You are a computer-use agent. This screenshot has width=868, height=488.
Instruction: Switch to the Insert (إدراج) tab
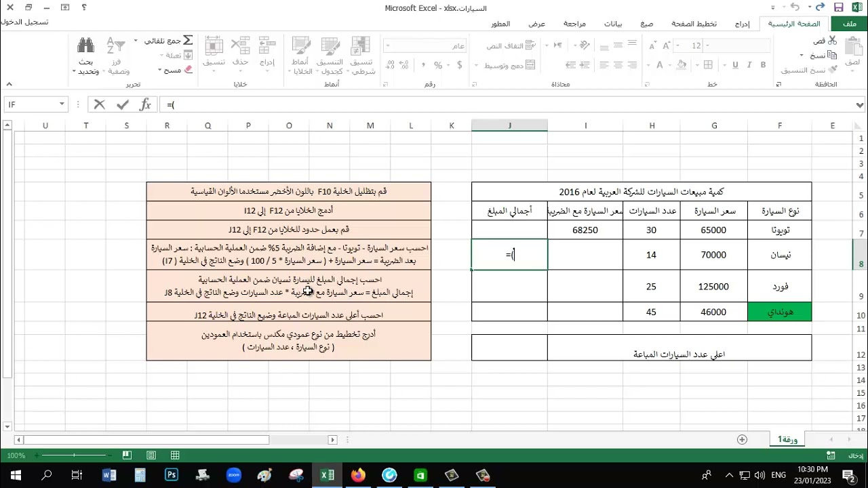742,24
